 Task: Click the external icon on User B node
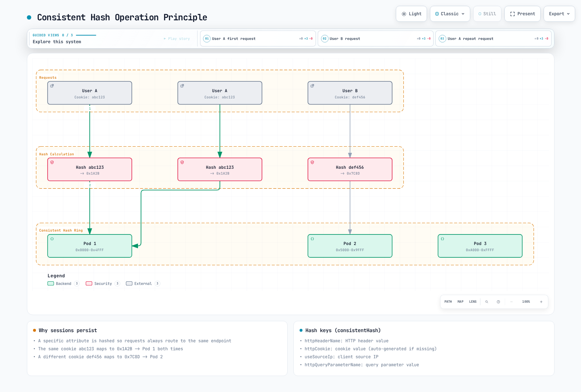(x=312, y=86)
